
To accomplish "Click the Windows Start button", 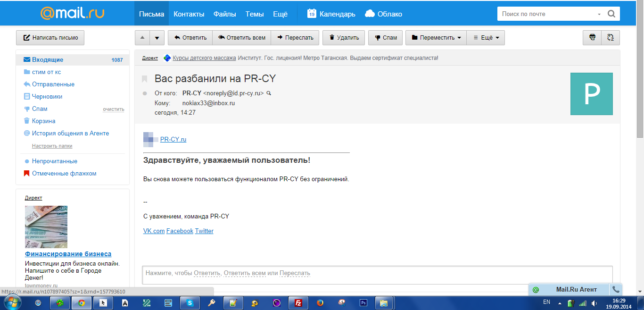I will coord(12,302).
